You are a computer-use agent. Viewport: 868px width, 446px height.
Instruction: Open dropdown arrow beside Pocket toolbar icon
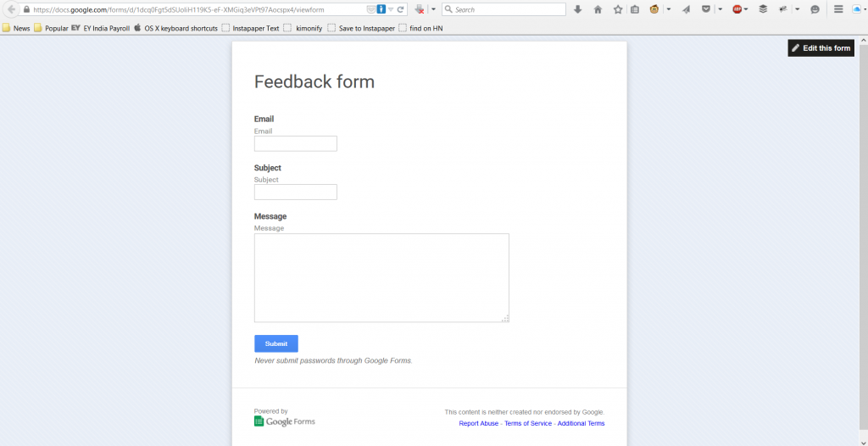[721, 9]
